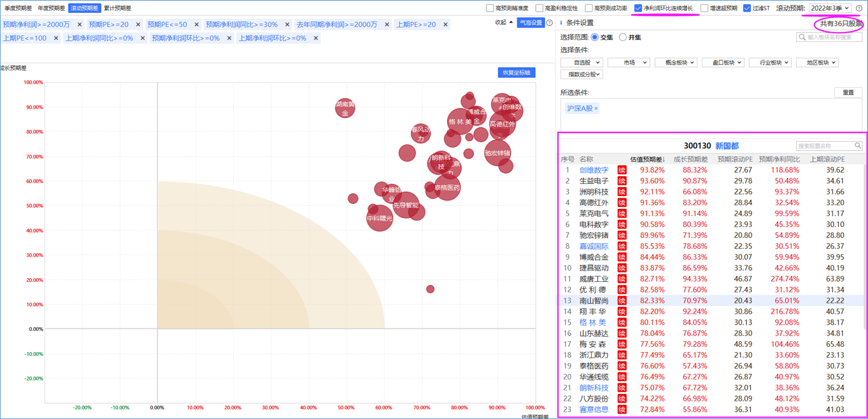Uncheck the 过滤ST checkbox
868x419 pixels.
tap(747, 8)
